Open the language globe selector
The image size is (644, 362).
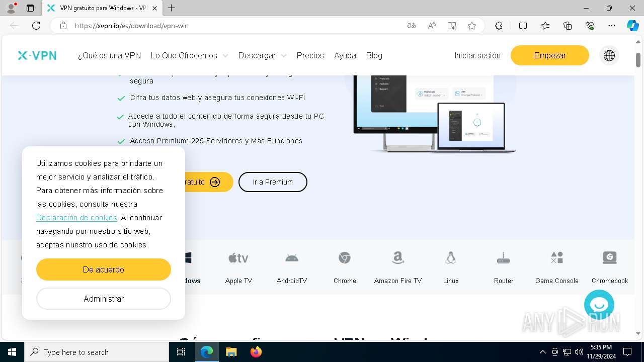point(609,55)
